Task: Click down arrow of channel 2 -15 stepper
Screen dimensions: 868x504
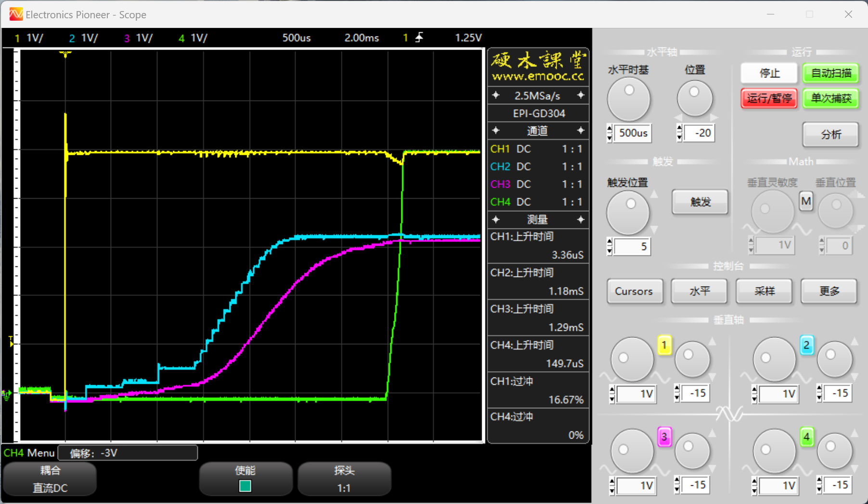Action: [819, 398]
